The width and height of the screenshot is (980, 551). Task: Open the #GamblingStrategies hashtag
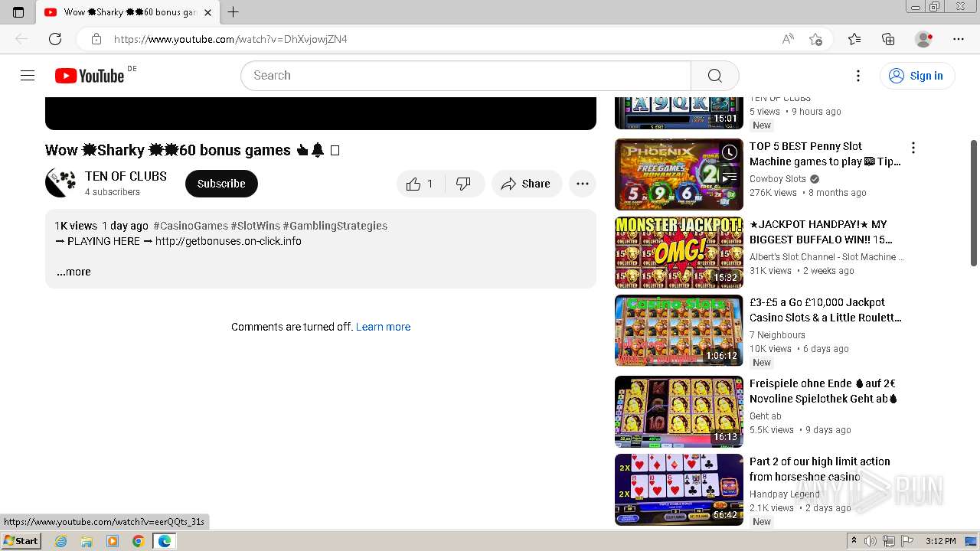coord(335,226)
